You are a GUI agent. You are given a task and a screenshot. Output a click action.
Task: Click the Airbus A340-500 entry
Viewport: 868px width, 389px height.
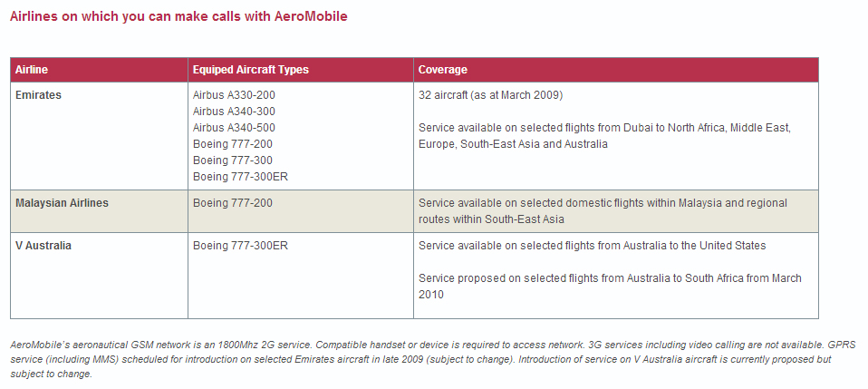(234, 128)
